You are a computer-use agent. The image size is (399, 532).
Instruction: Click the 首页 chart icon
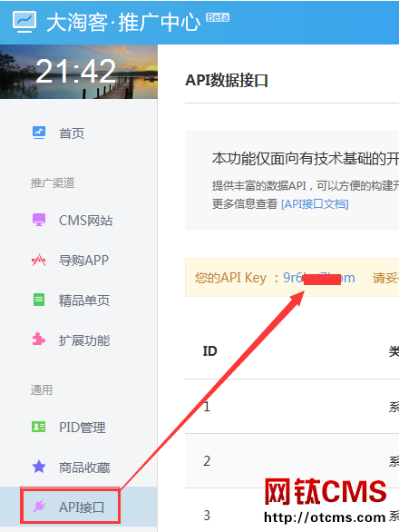coord(39,133)
